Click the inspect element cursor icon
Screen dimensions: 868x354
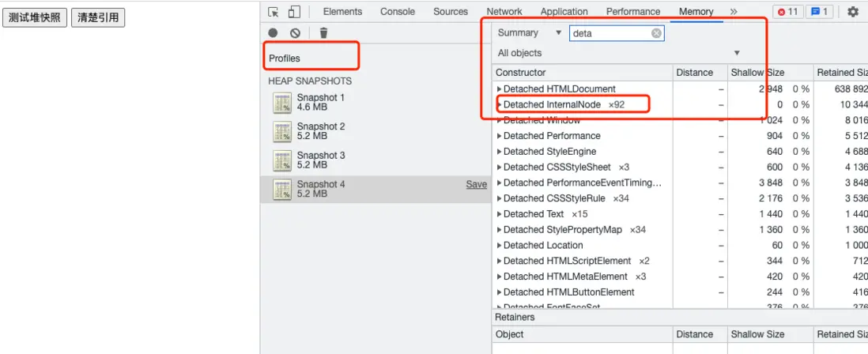tap(274, 12)
